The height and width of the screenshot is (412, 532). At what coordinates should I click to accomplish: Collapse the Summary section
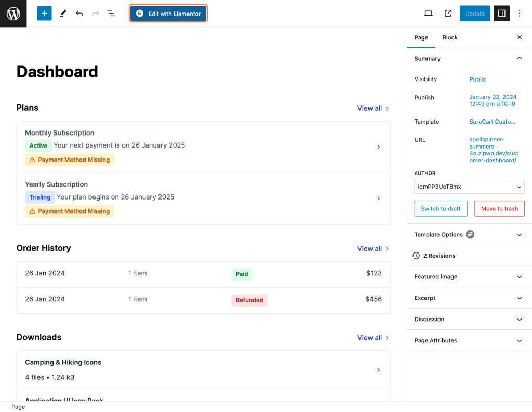point(519,59)
